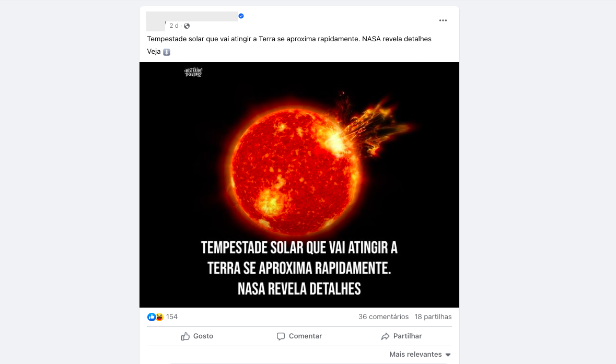Click the speech bubble Comentar icon

click(281, 336)
